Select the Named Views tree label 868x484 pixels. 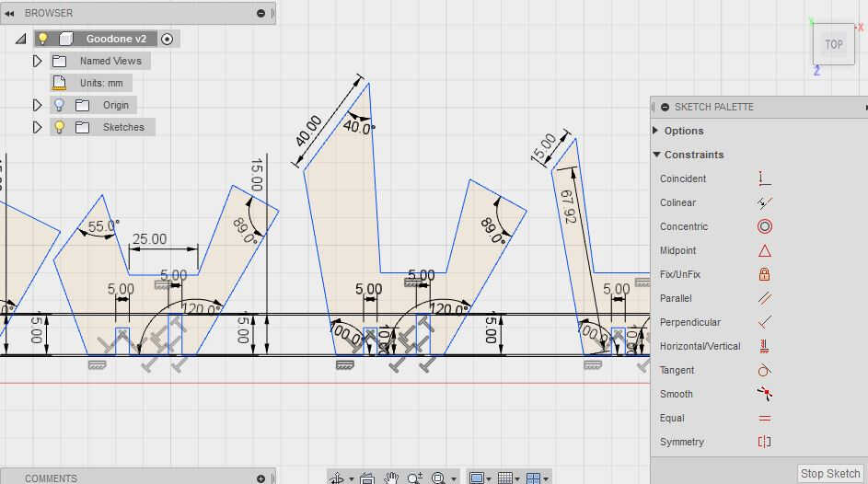click(110, 61)
